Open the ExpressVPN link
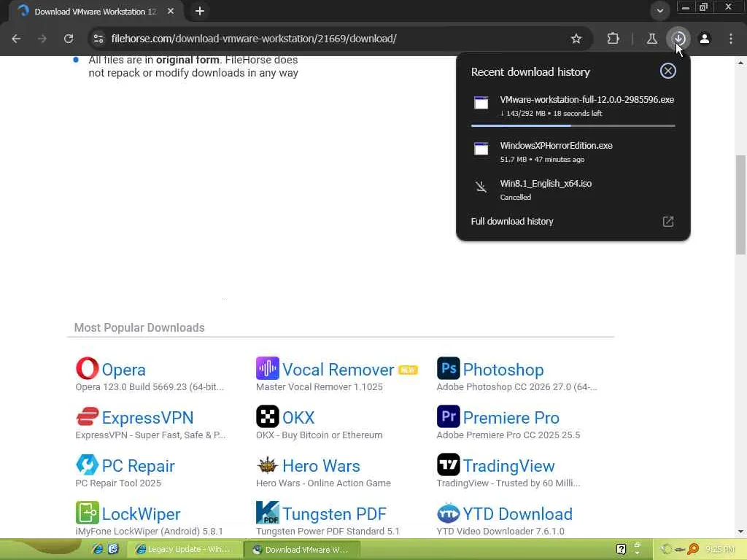 (147, 418)
